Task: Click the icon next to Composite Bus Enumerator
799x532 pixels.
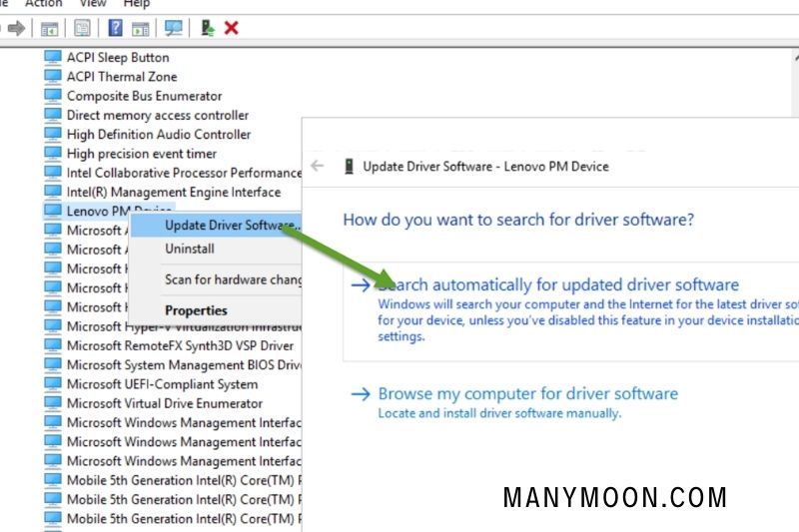Action: [53, 95]
